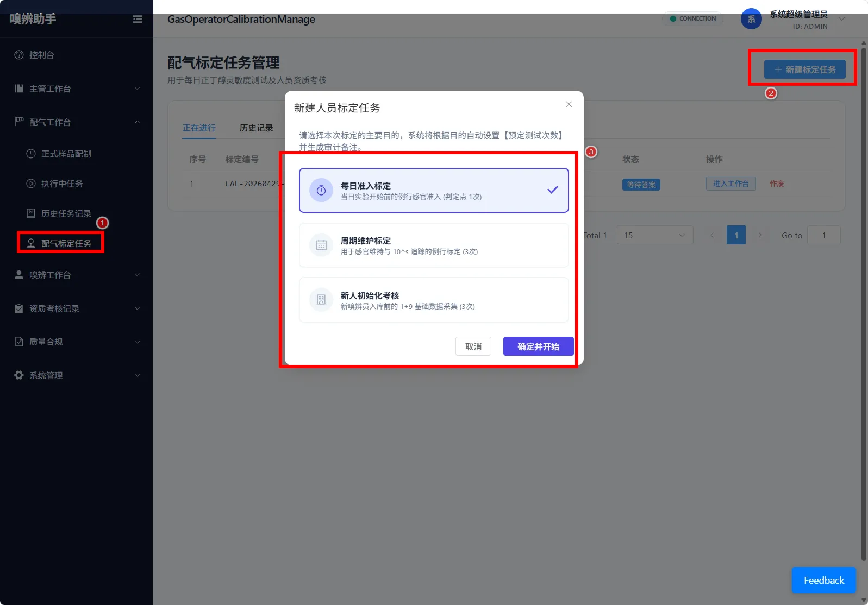This screenshot has width=868, height=605.
Task: Collapse the 配气工作台 menu chevron
Action: [x=138, y=122]
